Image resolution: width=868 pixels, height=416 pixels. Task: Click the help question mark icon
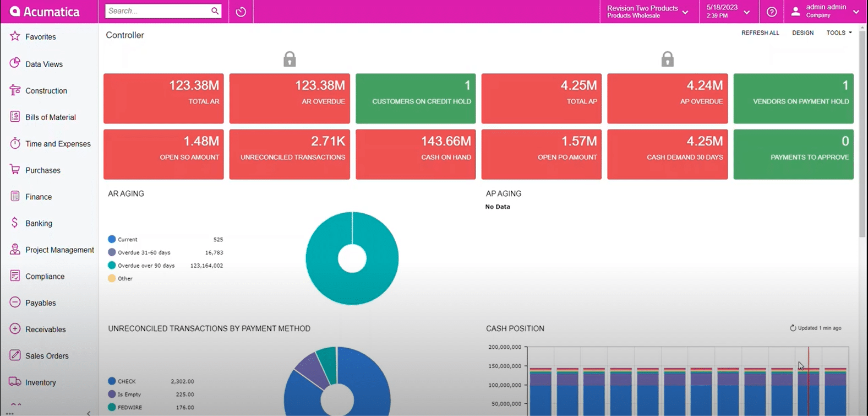point(772,12)
